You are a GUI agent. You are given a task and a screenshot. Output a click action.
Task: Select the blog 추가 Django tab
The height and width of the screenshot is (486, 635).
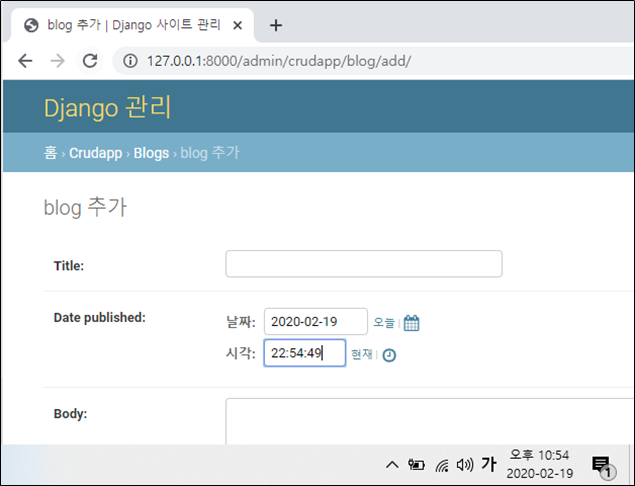point(133,25)
